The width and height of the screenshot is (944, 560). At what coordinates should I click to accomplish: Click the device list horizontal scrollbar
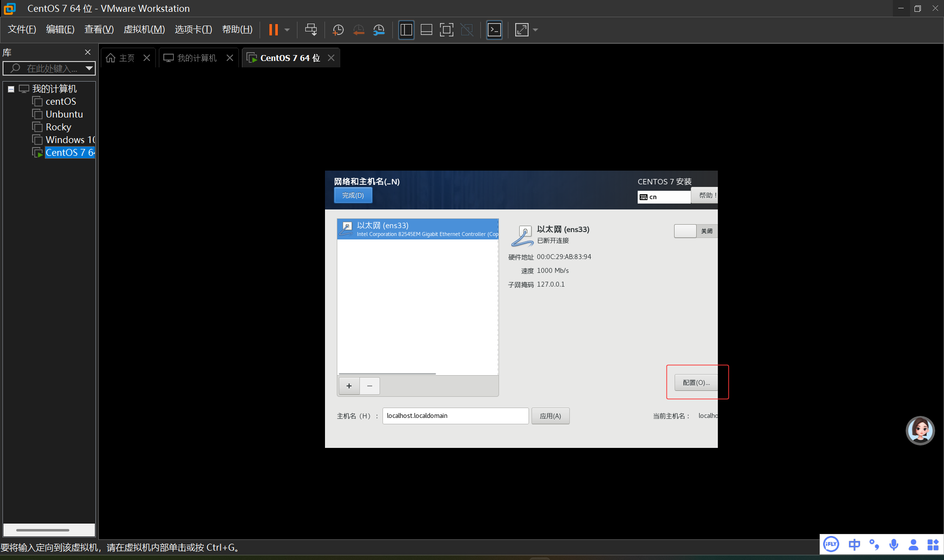(x=387, y=374)
